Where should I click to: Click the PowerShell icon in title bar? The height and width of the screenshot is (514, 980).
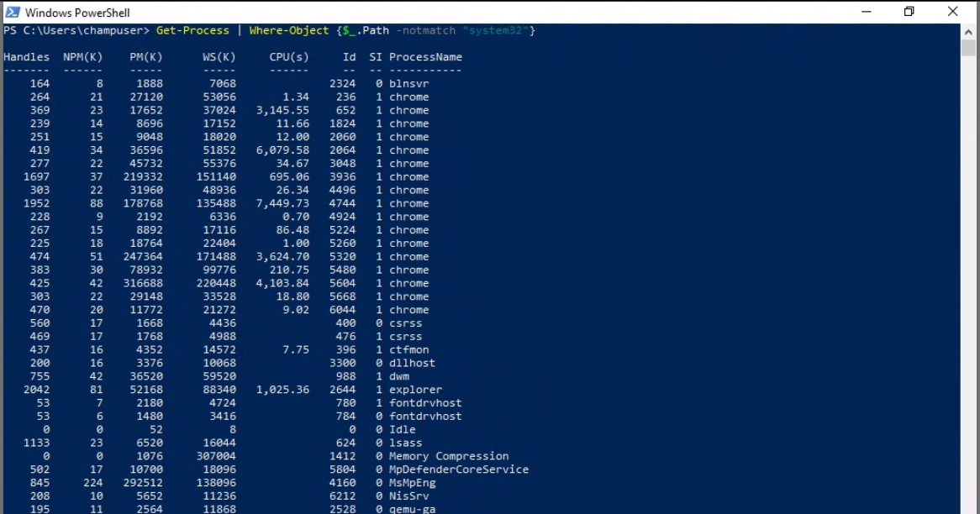(13, 13)
